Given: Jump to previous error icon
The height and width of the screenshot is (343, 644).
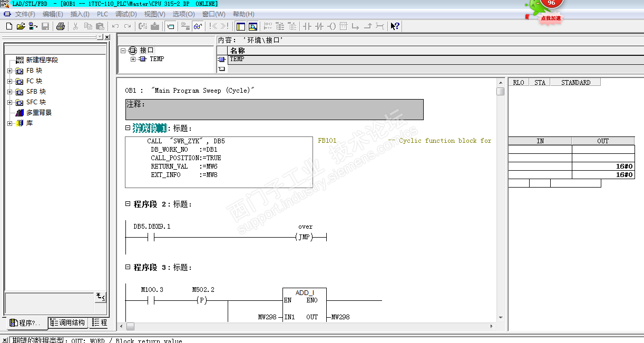Looking at the screenshot, I should pos(212,26).
